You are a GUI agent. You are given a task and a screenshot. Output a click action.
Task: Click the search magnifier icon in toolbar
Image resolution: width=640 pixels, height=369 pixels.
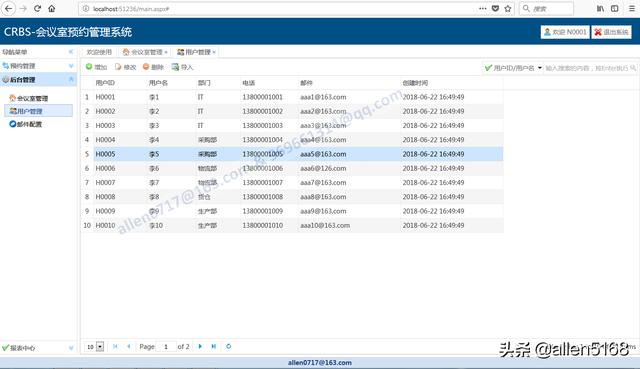coord(633,68)
